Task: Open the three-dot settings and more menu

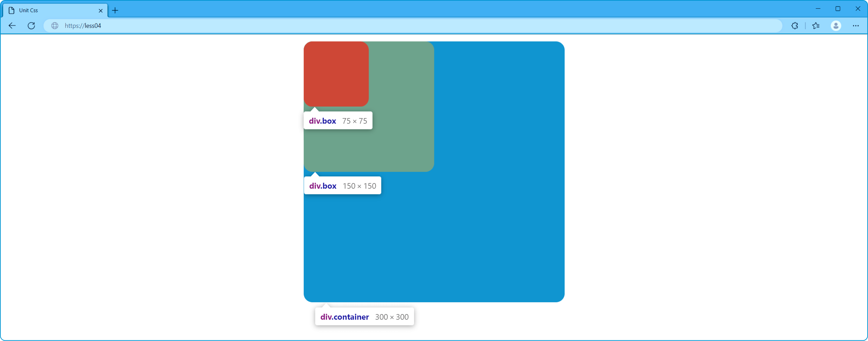Action: (855, 26)
